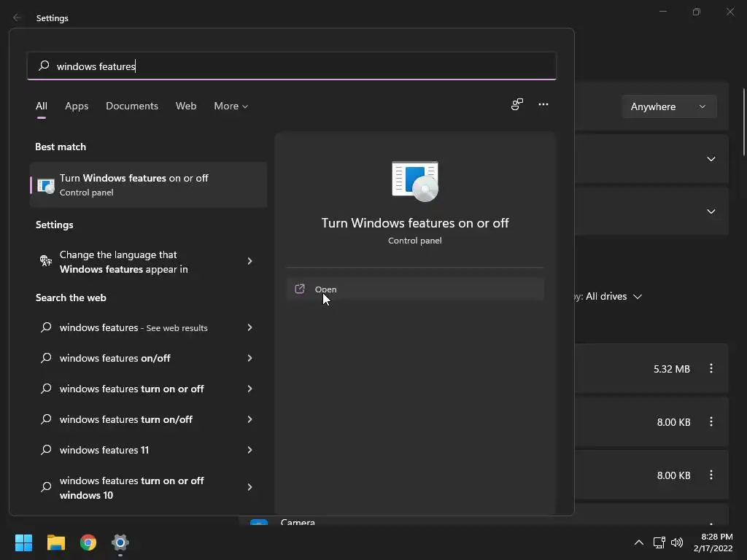Click the search magnifier icon in search box
The height and width of the screenshot is (560, 747).
coord(44,66)
